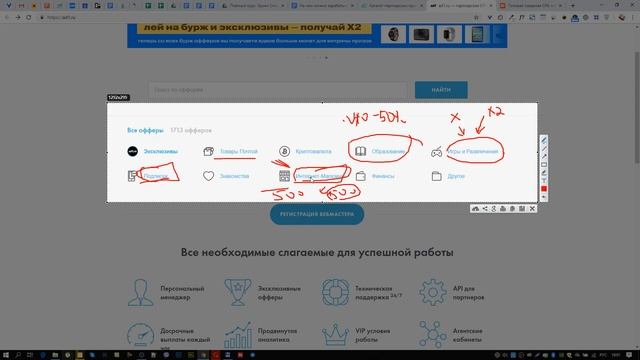Click the Досрочные выплаты speedometer icon
Image resolution: width=640 pixels, height=360 pixels.
click(x=140, y=335)
